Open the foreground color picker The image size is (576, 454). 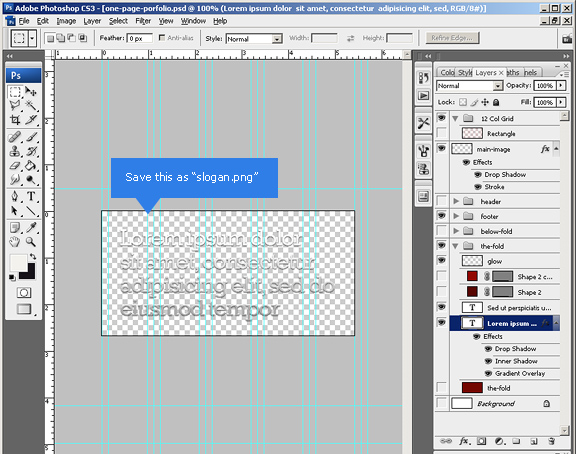click(18, 263)
